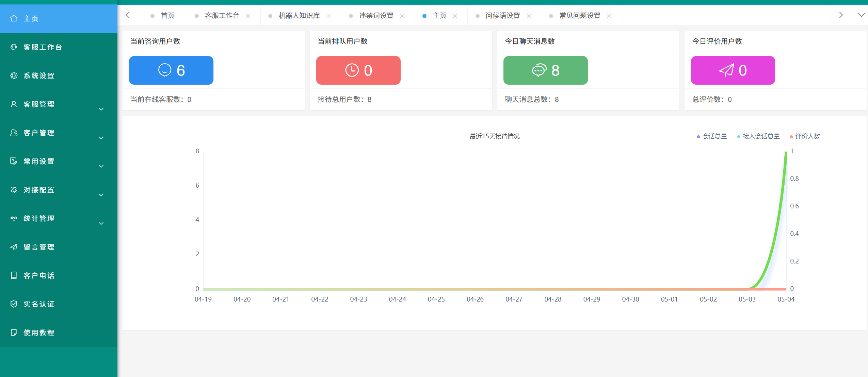Image resolution: width=868 pixels, height=377 pixels.
Task: Click the 05-04 date on the chart axis
Action: click(786, 299)
